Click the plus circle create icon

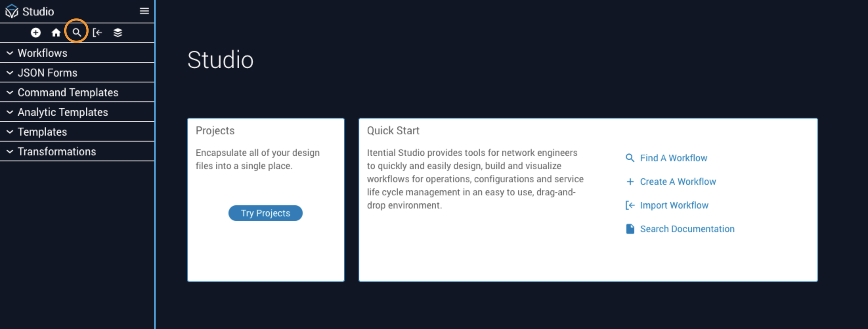pyautogui.click(x=36, y=33)
